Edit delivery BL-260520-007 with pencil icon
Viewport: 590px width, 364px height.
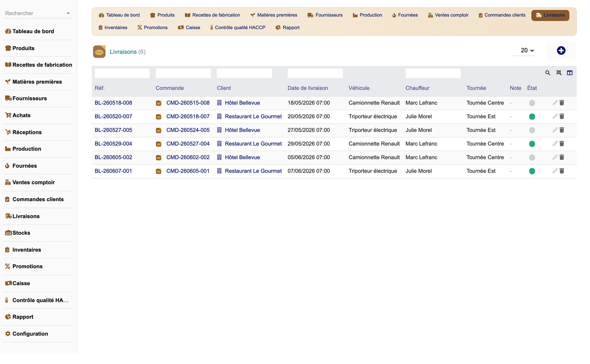pos(555,116)
